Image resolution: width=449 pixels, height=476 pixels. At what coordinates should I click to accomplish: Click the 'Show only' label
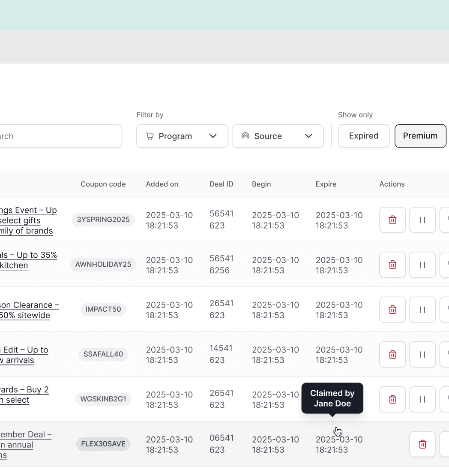(x=355, y=115)
